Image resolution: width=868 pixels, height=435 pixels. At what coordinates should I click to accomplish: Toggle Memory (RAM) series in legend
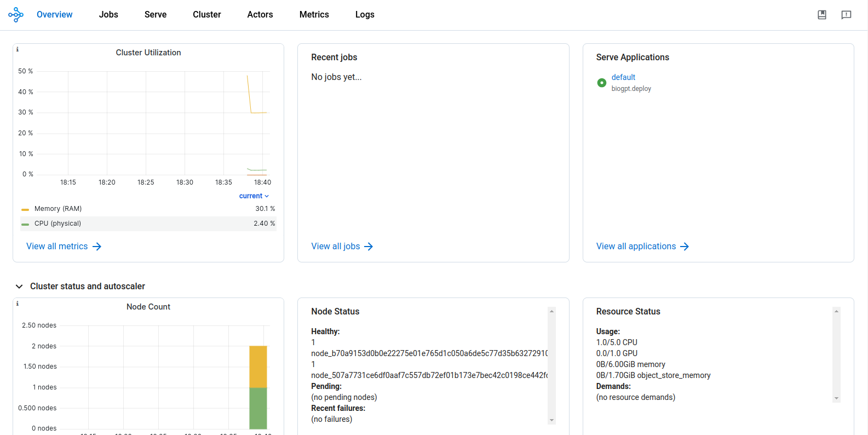pos(58,209)
